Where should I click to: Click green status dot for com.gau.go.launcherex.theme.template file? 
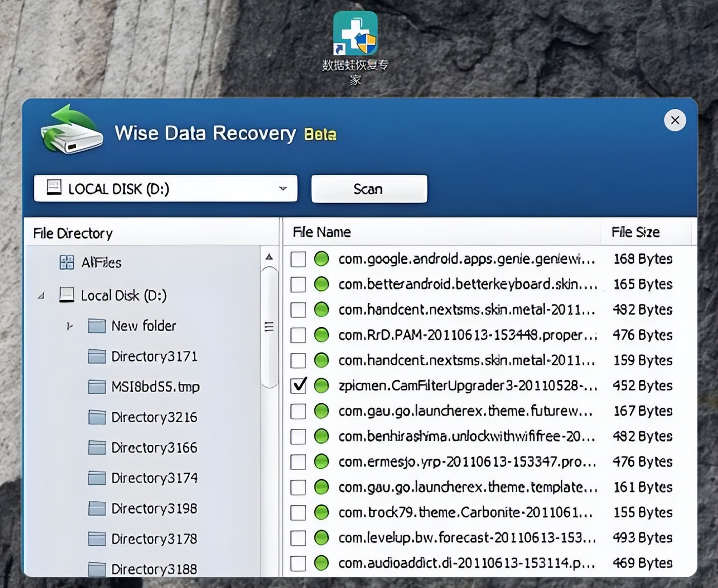coord(322,487)
